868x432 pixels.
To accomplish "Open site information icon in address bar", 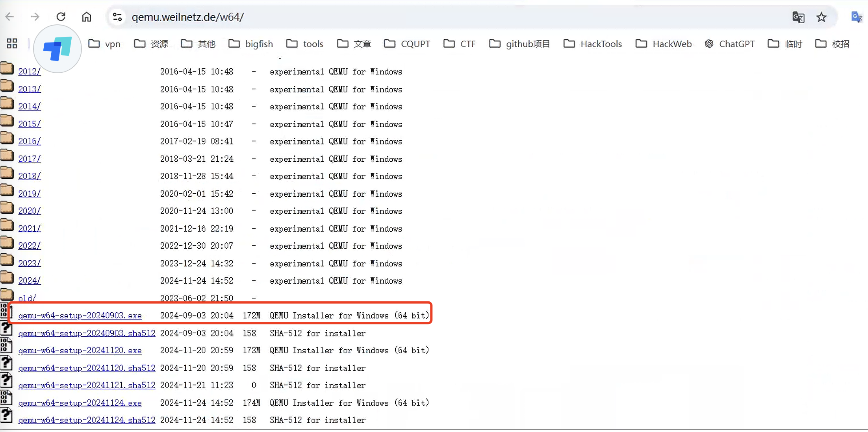I will coord(117,17).
